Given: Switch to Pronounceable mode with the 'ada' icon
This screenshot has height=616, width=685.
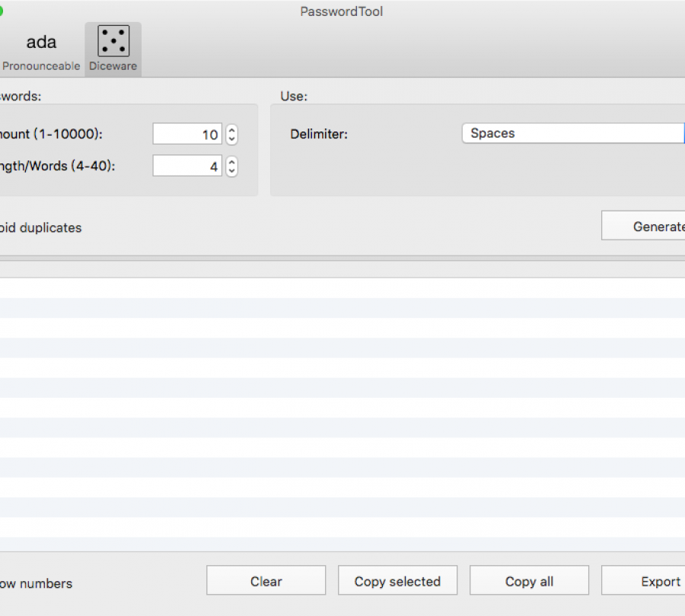Looking at the screenshot, I should tap(41, 43).
